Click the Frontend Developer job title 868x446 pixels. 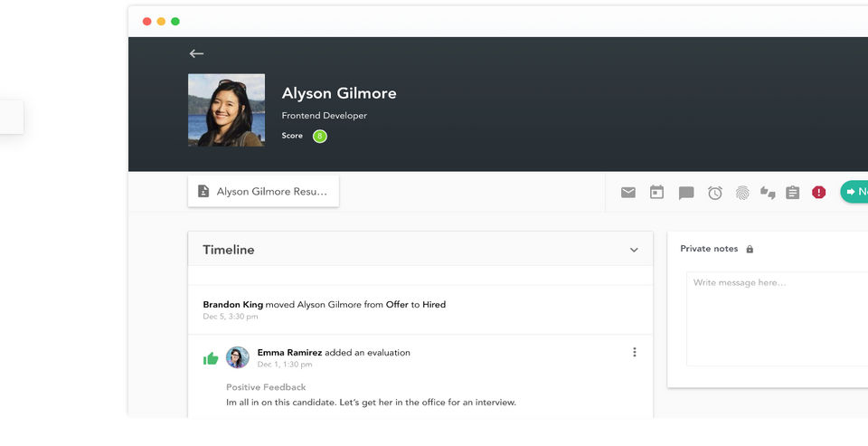[x=325, y=115]
